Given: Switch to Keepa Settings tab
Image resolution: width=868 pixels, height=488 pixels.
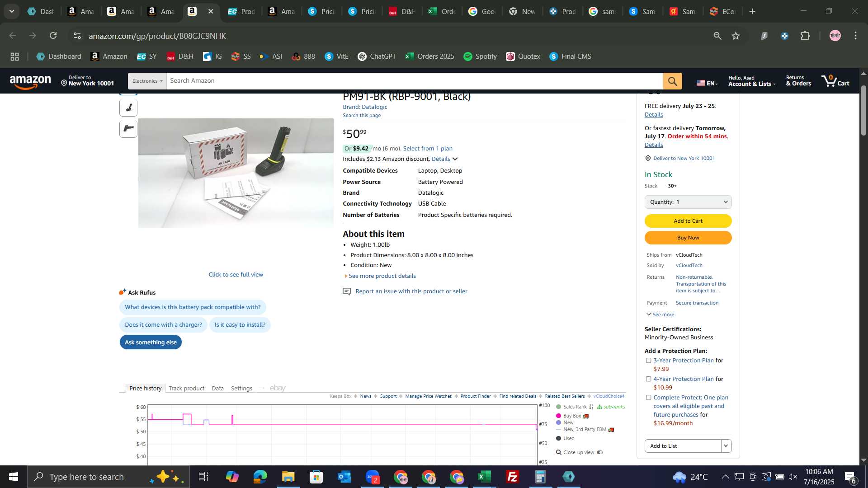Looking at the screenshot, I should coord(241,388).
